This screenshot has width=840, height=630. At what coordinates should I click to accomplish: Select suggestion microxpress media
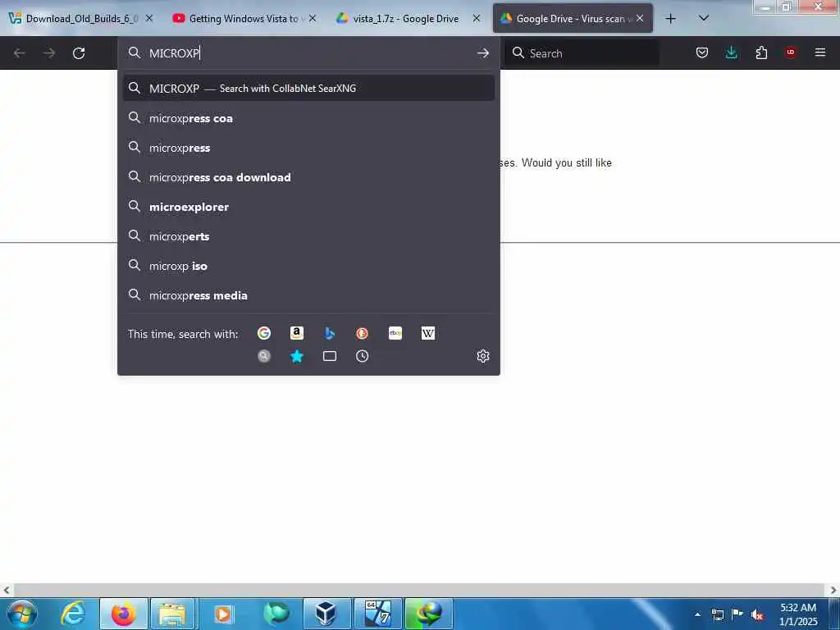tap(308, 294)
